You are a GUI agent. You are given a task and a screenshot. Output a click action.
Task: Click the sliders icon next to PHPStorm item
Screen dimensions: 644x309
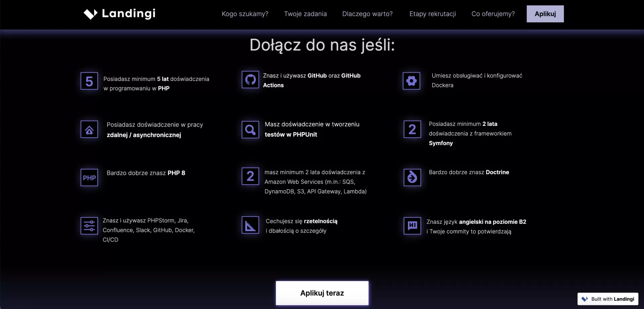pos(89,226)
